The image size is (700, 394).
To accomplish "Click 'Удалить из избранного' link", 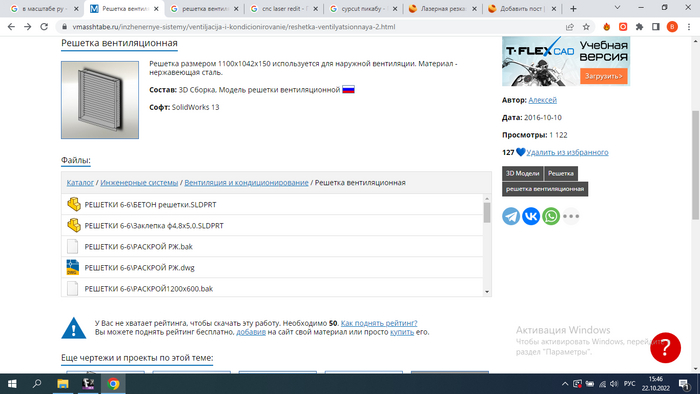I will click(567, 152).
